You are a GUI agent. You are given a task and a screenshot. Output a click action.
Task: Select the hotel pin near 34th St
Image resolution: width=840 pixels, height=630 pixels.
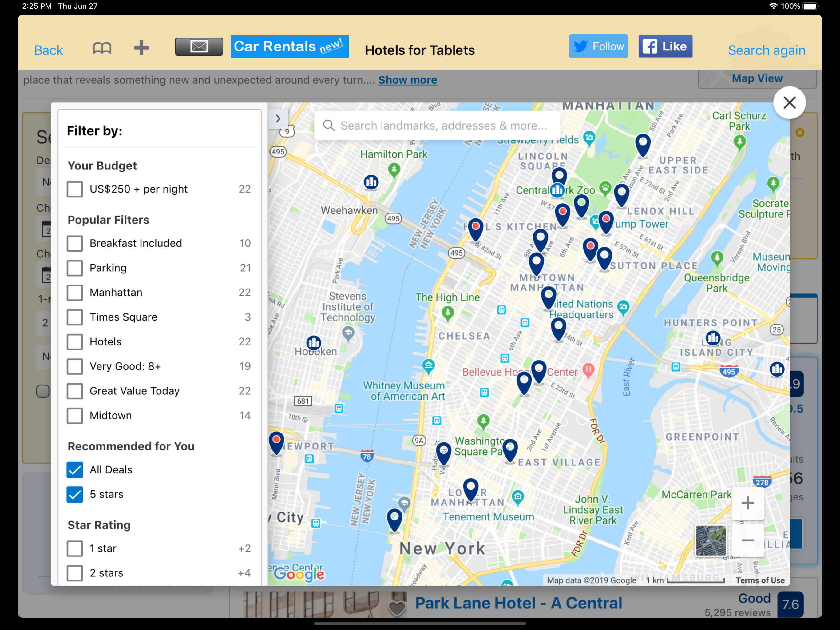[558, 329]
